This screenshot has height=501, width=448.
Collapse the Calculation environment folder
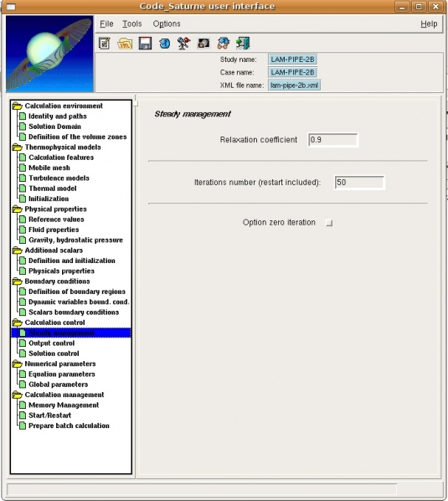(18, 106)
